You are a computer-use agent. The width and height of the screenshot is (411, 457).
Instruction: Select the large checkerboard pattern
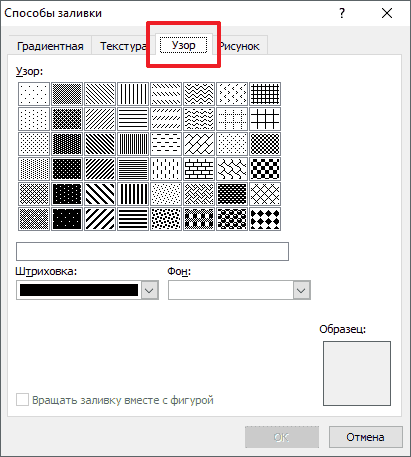pos(265,169)
